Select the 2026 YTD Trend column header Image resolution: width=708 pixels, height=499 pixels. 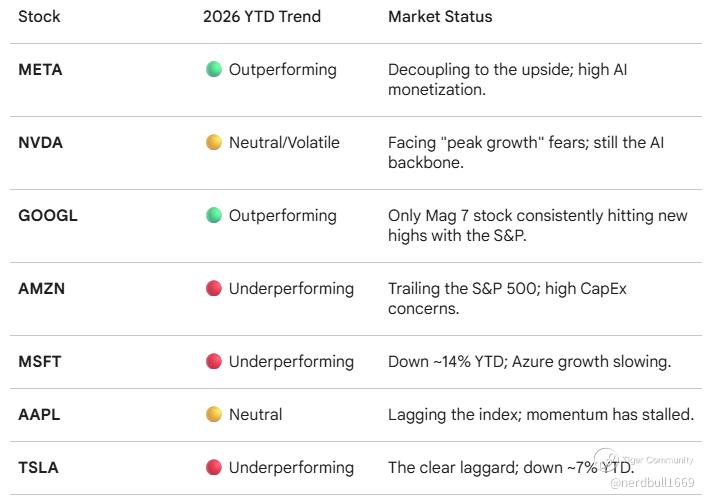[x=264, y=17]
